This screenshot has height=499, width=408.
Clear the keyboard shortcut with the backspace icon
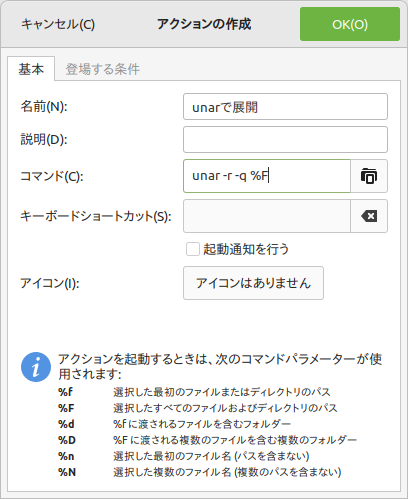[369, 216]
